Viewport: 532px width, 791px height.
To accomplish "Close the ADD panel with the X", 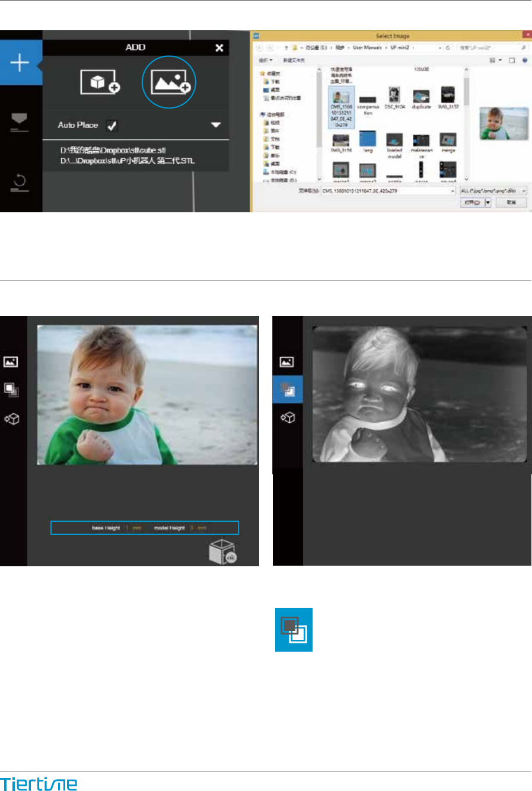I will pyautogui.click(x=219, y=47).
